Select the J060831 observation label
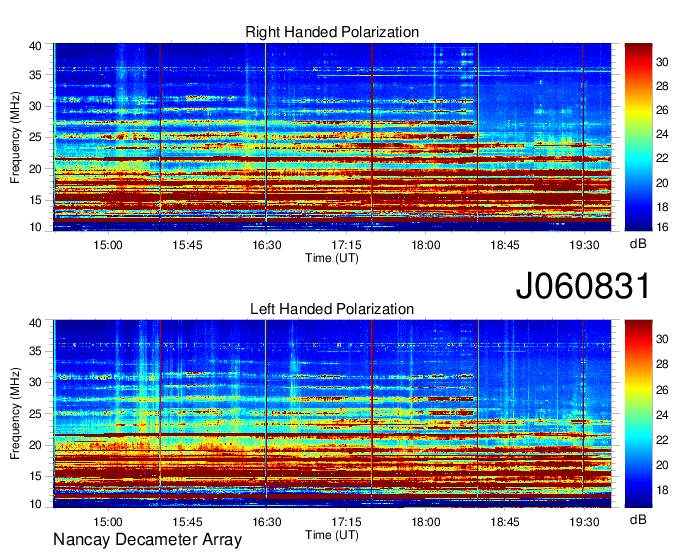 point(583,285)
